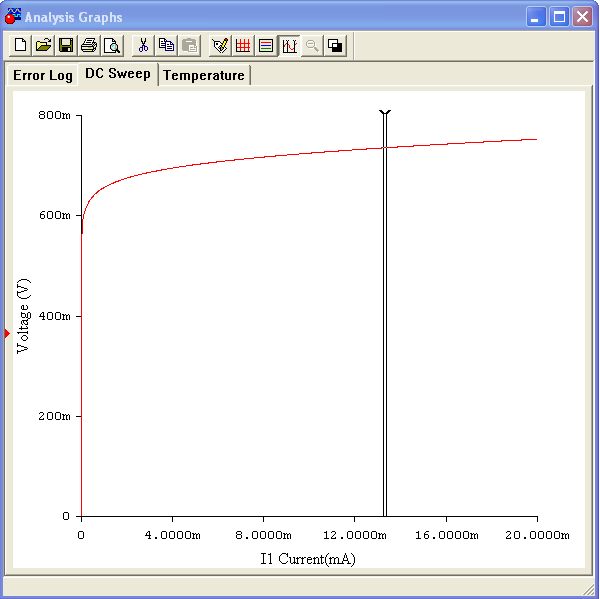Click the 12.0000m x-axis tick label
Viewport: 600px width, 599px height.
(x=355, y=535)
